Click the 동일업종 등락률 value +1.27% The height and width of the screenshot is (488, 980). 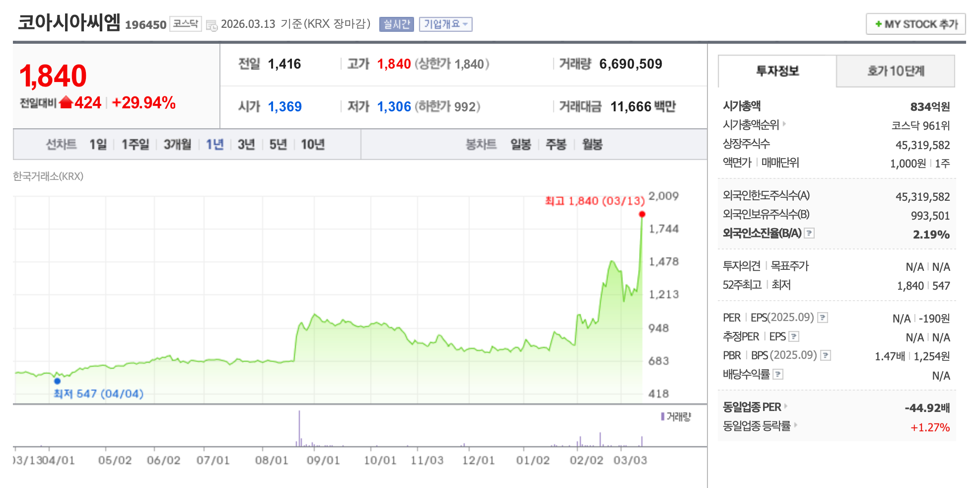pos(930,427)
